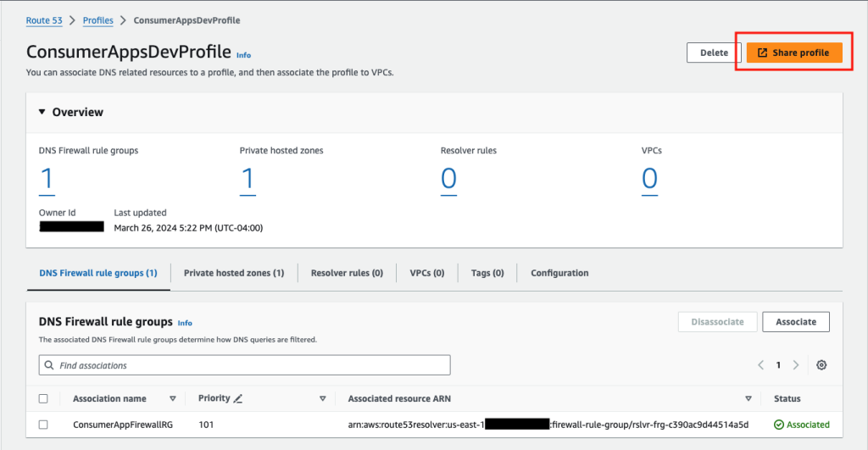
Task: Click the Associate button
Action: tap(795, 321)
